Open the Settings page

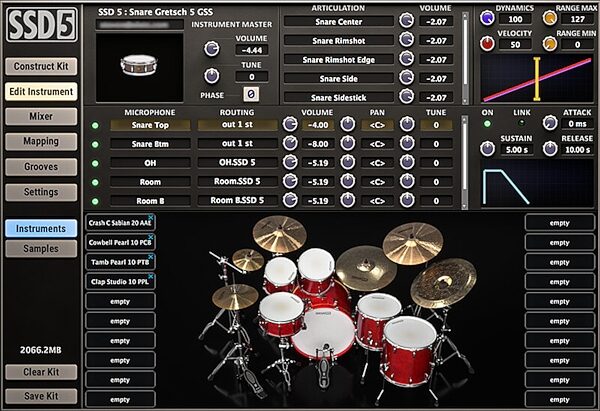[41, 192]
